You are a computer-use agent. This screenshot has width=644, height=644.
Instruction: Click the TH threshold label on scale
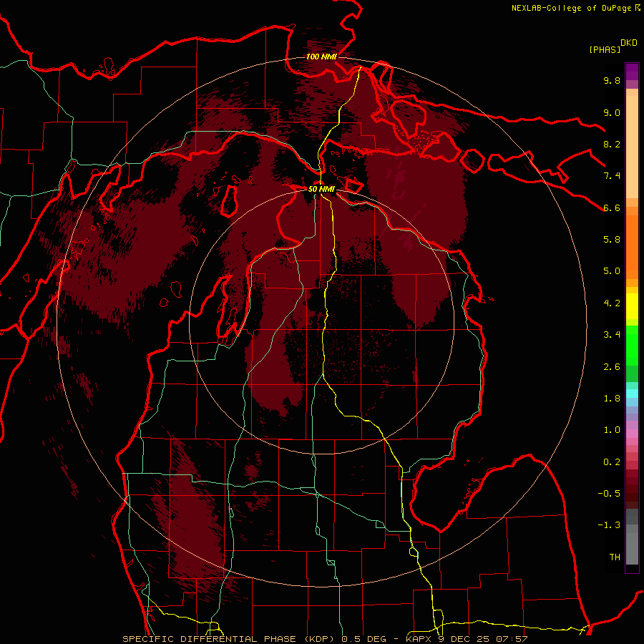pos(615,557)
